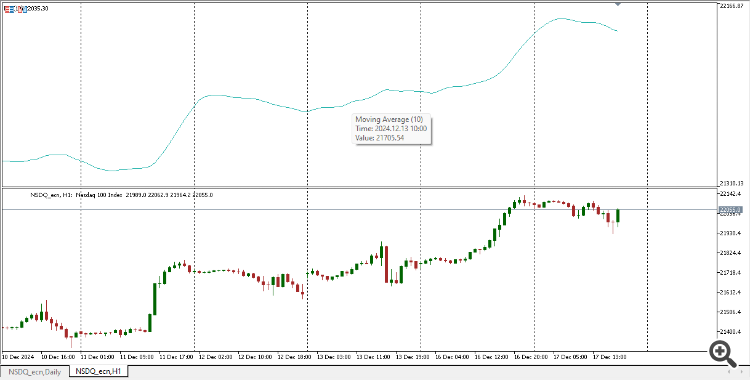The width and height of the screenshot is (750, 380).
Task: Click the NSDQ_ecn, H1 Nasdaq 100 Index header
Action: tap(122, 195)
